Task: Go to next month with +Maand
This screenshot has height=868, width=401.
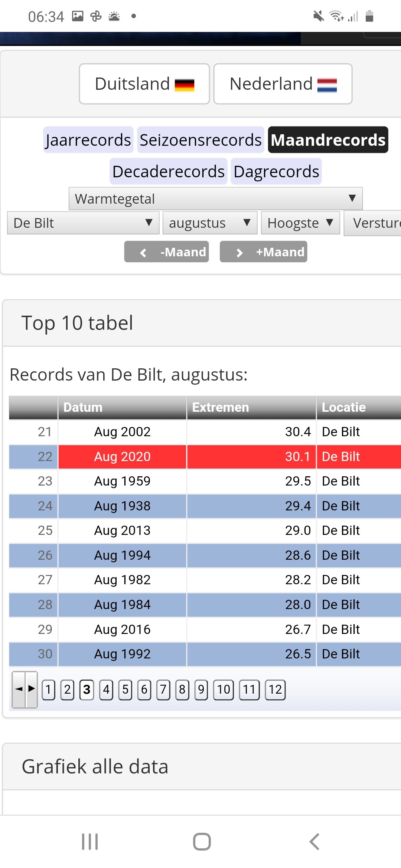Action: 263,252
